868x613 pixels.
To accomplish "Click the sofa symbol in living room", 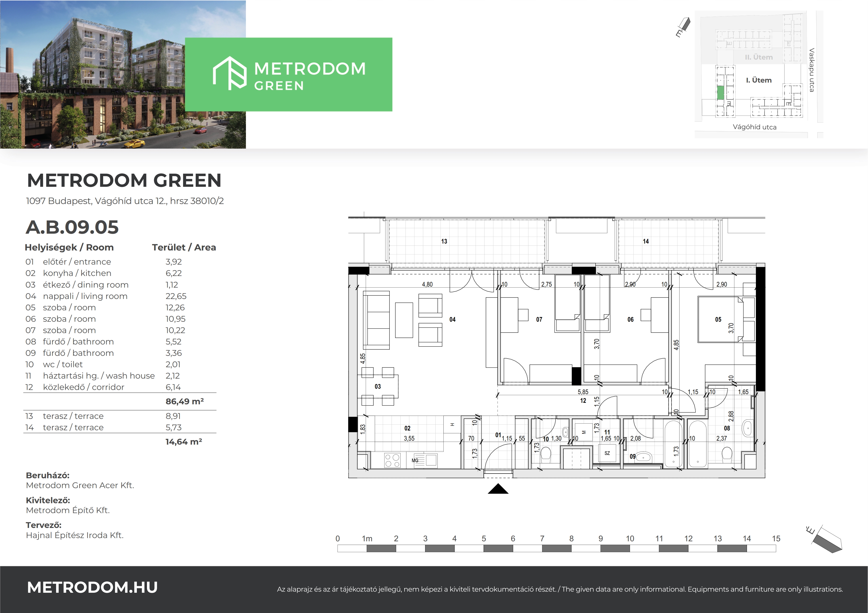I will tap(377, 320).
